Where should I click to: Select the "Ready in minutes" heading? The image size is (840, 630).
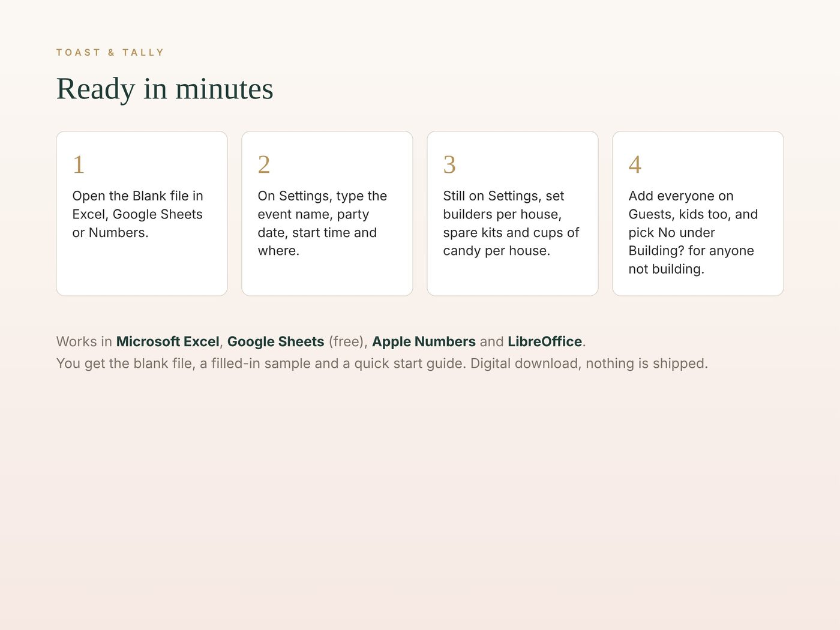[x=165, y=89]
